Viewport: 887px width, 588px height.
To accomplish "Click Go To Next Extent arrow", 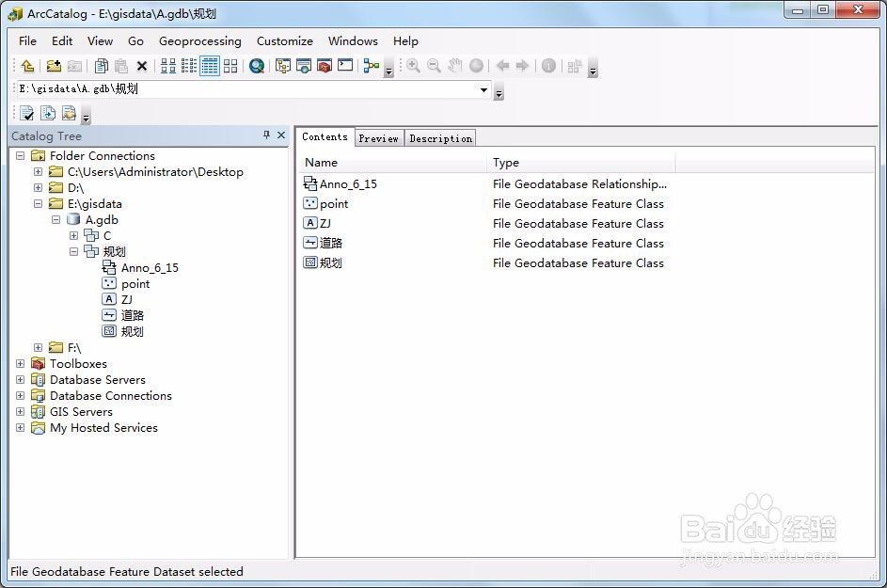I will (x=522, y=66).
